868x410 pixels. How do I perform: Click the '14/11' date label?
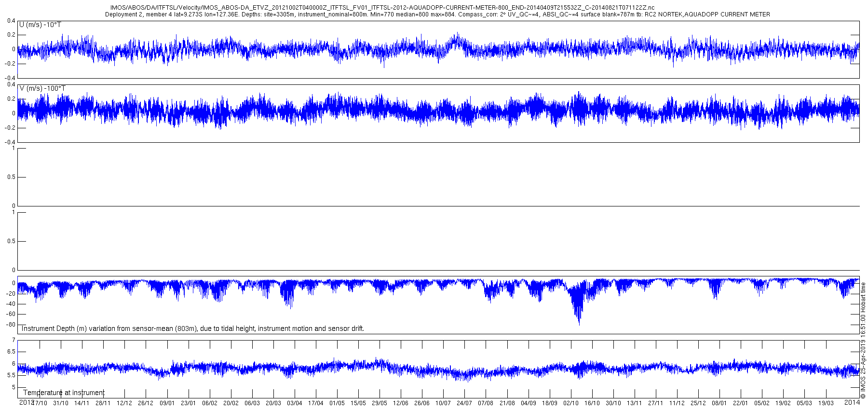82,403
